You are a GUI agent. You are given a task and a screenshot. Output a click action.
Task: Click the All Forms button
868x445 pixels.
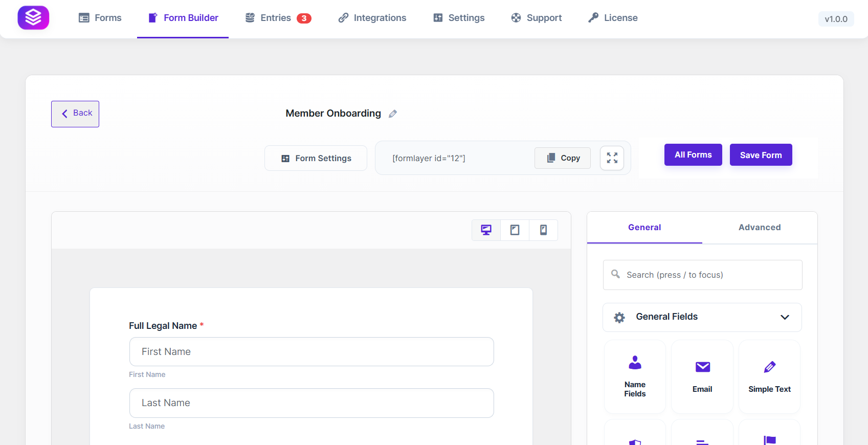click(x=693, y=154)
